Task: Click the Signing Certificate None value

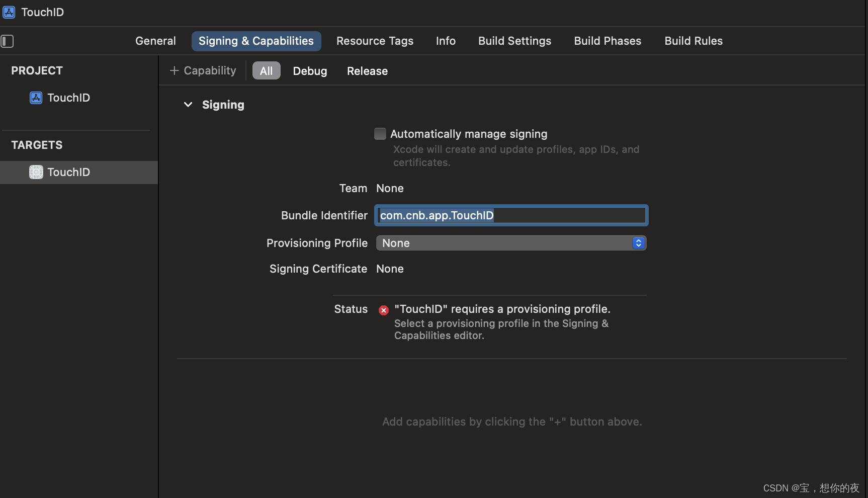Action: pyautogui.click(x=390, y=269)
